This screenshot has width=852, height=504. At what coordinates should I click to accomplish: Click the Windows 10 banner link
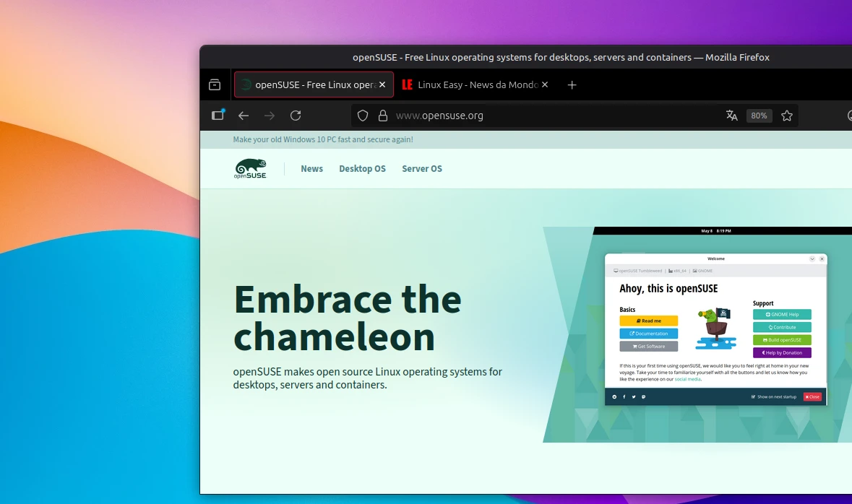click(323, 139)
